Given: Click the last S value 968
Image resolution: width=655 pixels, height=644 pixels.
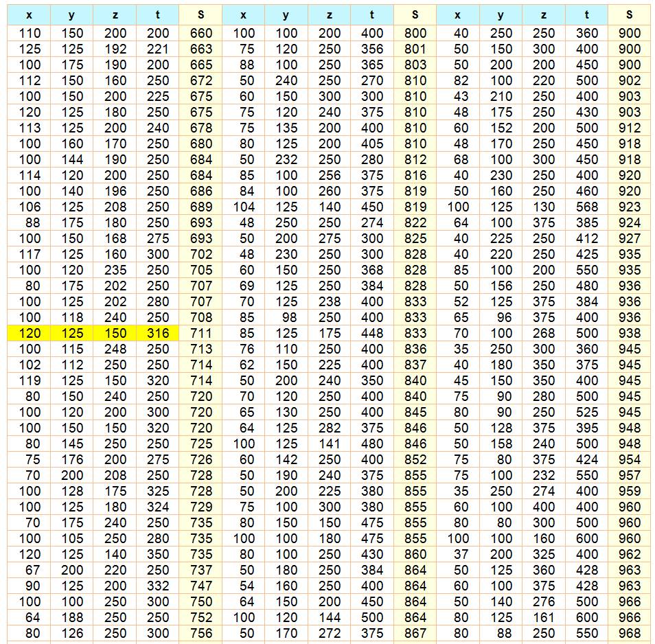Looking at the screenshot, I should (630, 633).
